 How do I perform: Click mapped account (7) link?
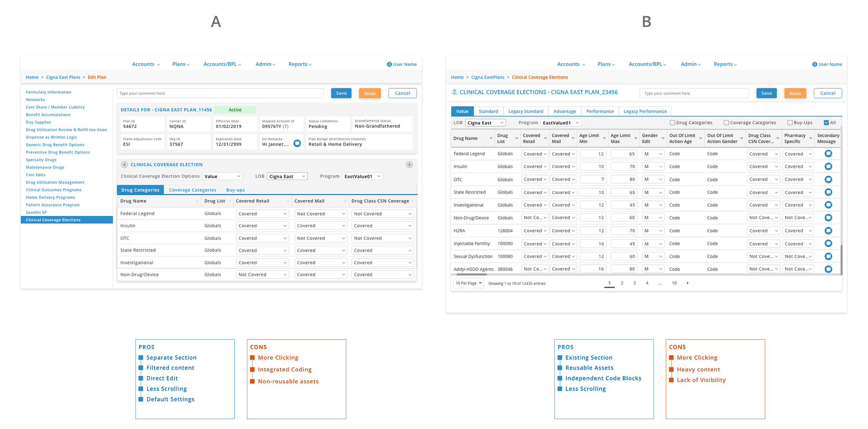[286, 127]
